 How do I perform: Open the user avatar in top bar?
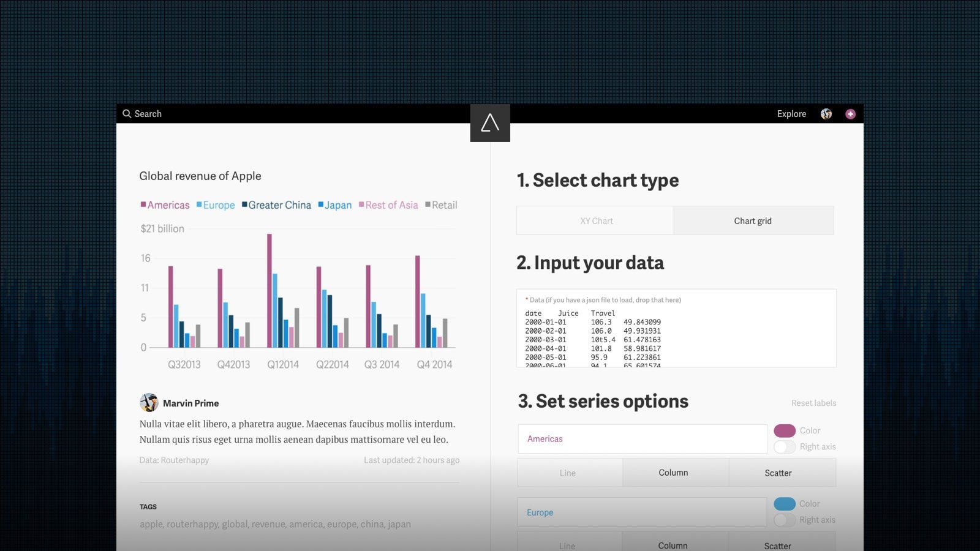(x=826, y=114)
